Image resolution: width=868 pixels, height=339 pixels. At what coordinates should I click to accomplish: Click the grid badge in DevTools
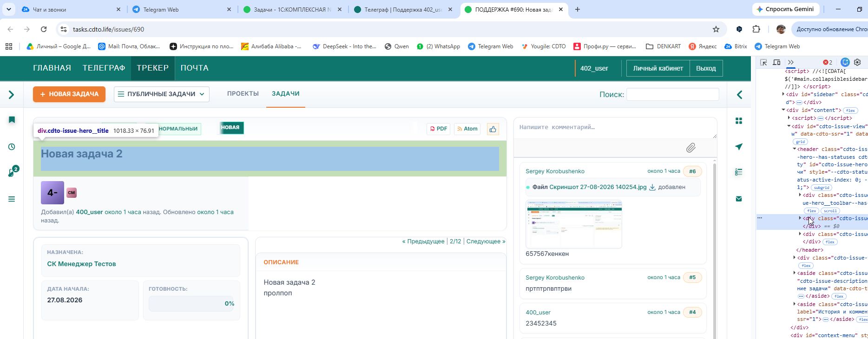click(800, 142)
